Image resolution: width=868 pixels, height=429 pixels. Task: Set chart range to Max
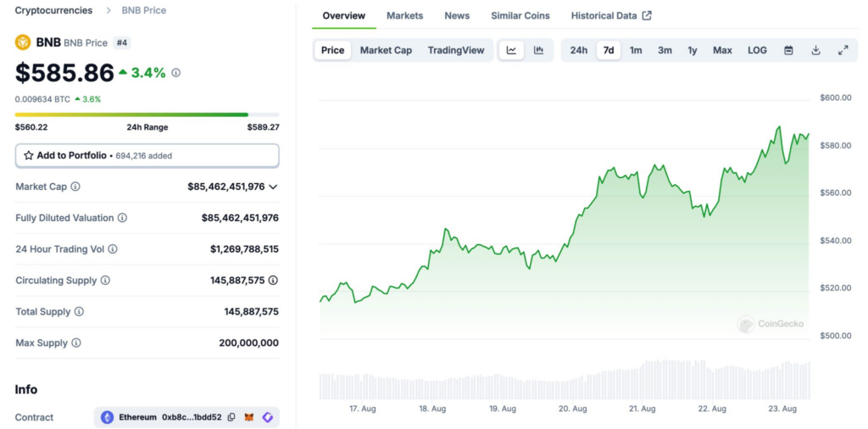point(722,50)
